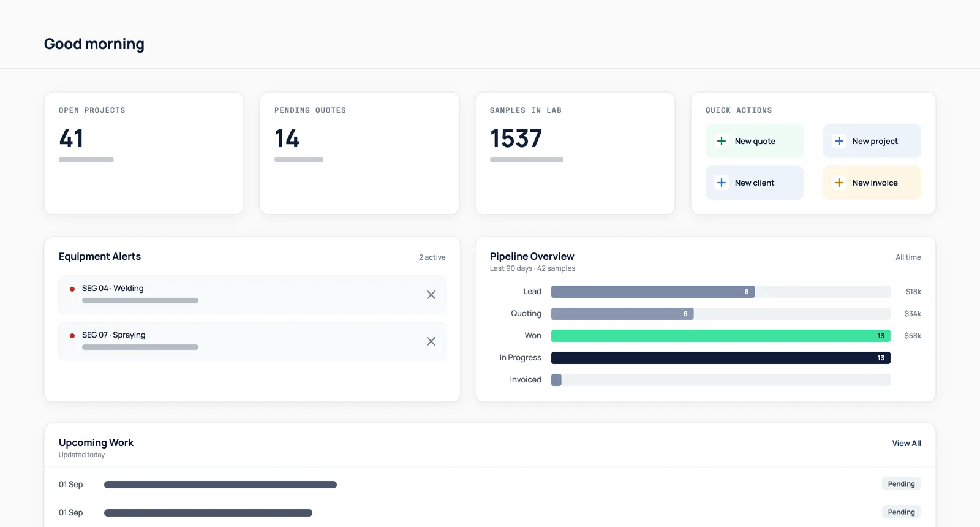Screen dimensions: 980x527
Task: Open the Open Projects card showing 41
Action: point(144,153)
